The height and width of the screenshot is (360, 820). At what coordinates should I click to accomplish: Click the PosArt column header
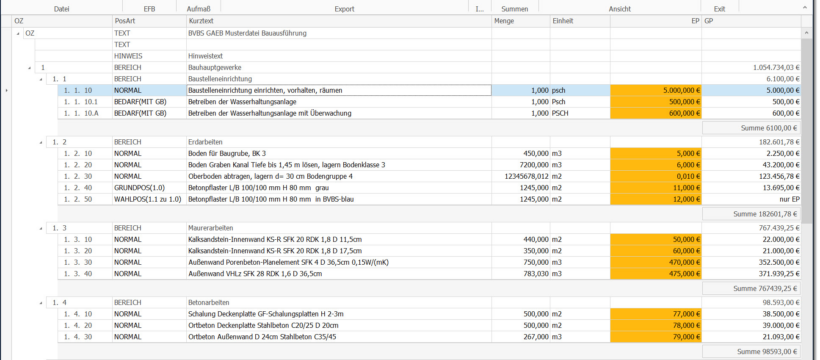tap(149, 21)
